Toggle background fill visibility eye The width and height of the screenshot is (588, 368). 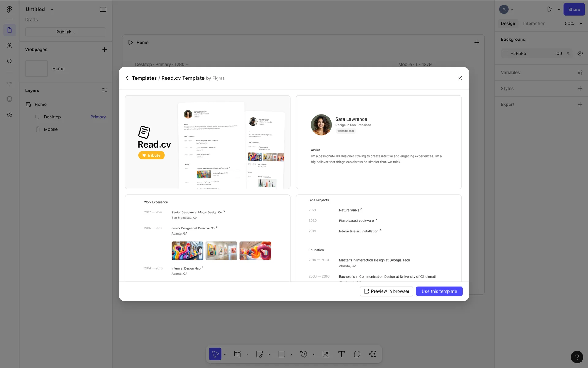[x=580, y=53]
